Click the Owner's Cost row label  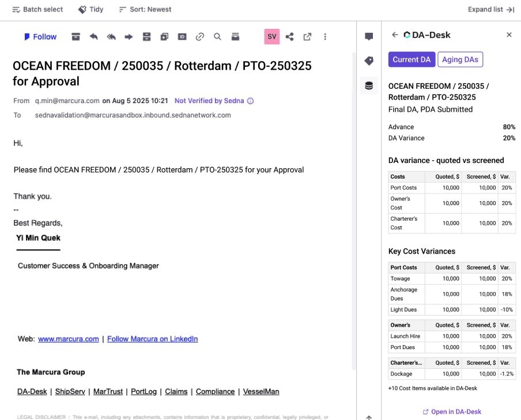point(400,203)
